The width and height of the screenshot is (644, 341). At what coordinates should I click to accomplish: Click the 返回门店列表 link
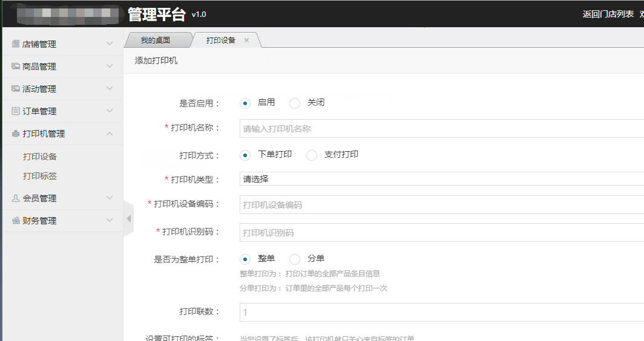click(608, 14)
